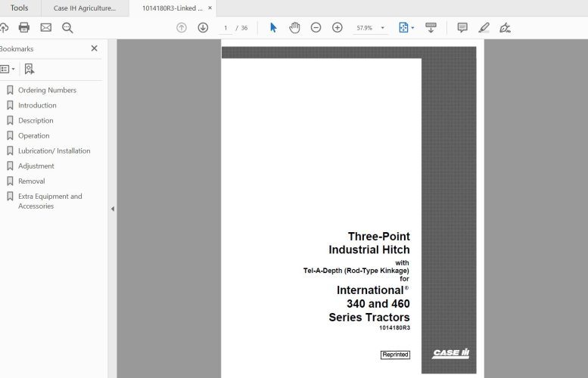Click the 1014180R3 part number text
Viewport: 588px width, 378px height.
point(394,328)
